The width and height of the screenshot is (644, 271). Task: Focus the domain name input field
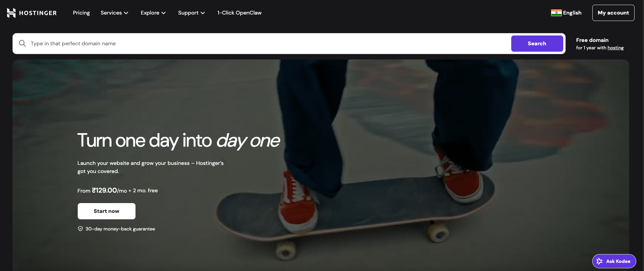[x=267, y=44]
